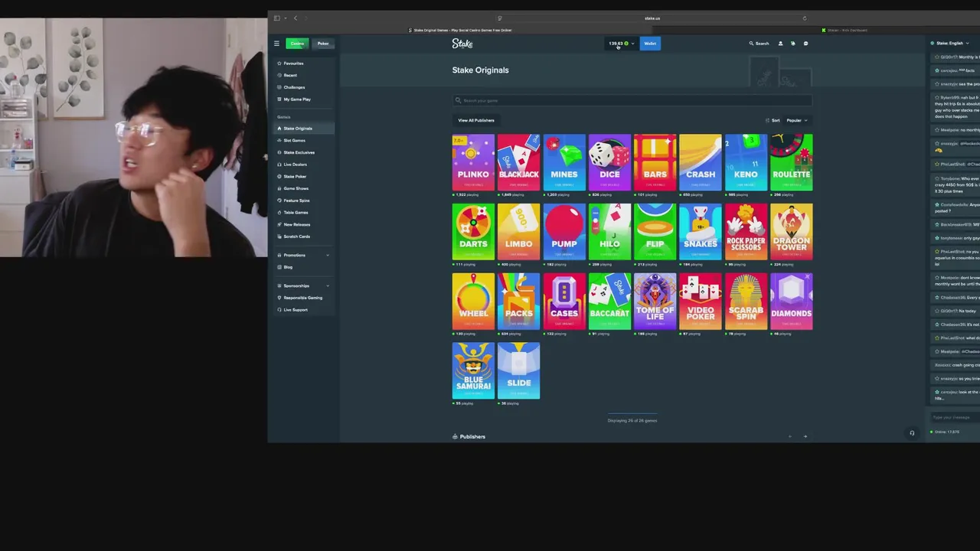The width and height of the screenshot is (980, 551).
Task: Launch the Bars game
Action: click(655, 161)
